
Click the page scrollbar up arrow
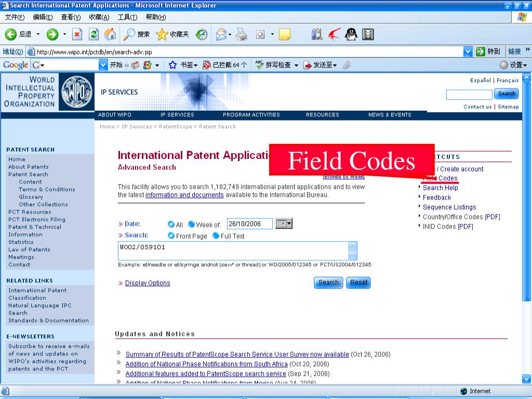[527, 79]
